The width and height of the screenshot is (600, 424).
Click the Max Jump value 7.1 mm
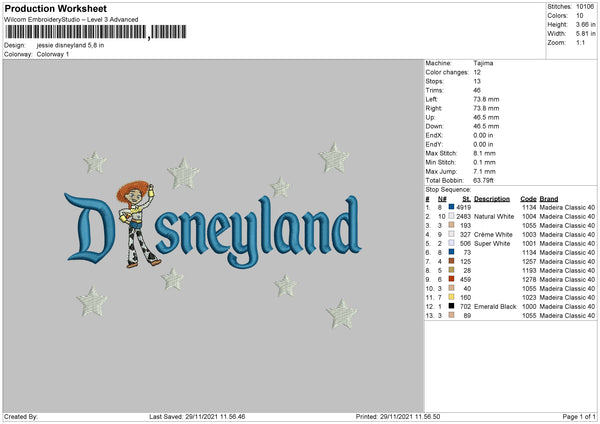484,171
